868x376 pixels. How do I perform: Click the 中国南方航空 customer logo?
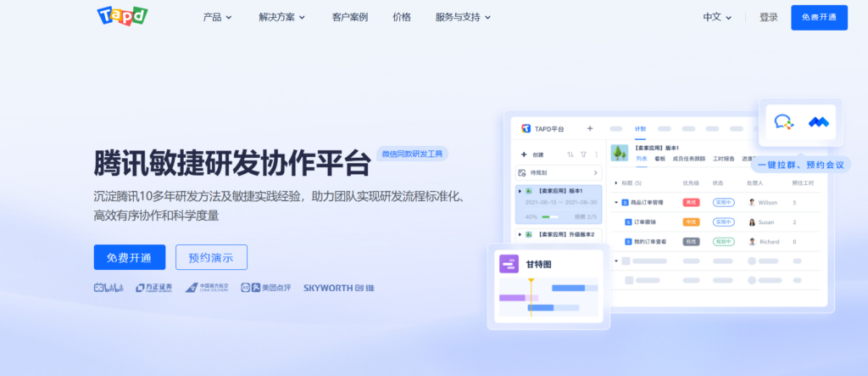pos(207,288)
